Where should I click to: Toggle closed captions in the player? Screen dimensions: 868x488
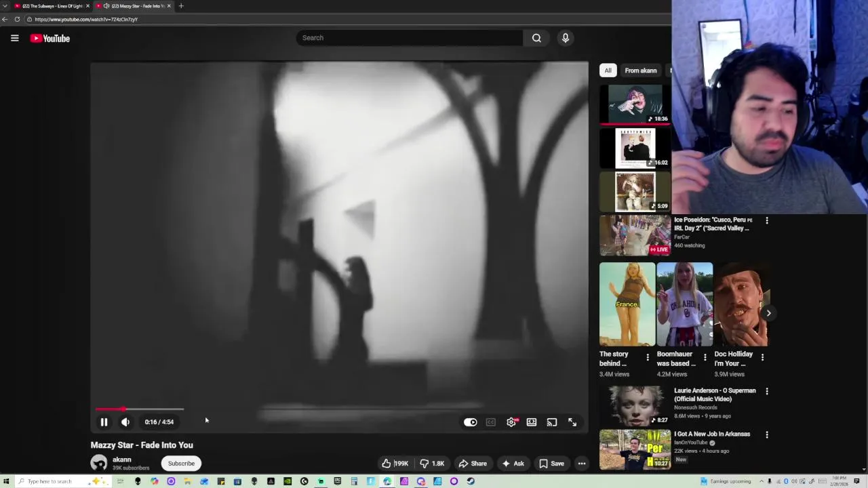click(490, 422)
